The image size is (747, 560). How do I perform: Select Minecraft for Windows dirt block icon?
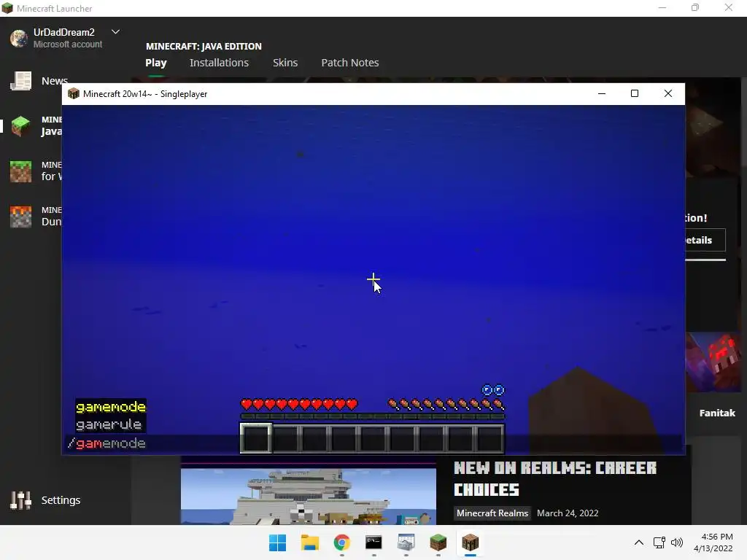21,171
